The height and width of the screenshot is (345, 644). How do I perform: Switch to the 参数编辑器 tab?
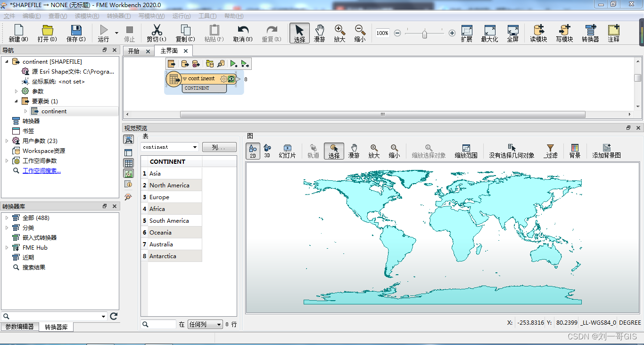19,327
